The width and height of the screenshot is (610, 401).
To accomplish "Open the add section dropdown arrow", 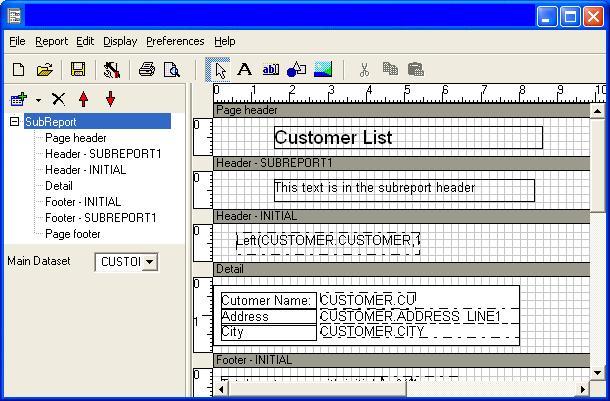I will click(38, 100).
